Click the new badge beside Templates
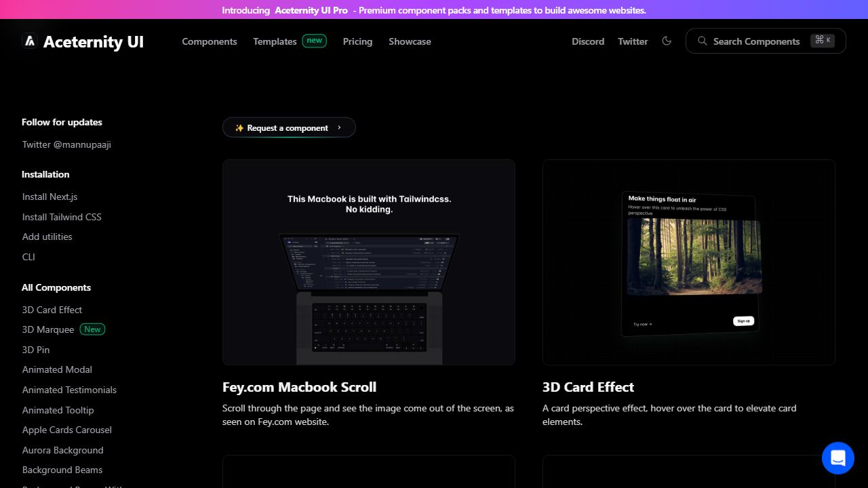 pyautogui.click(x=315, y=41)
